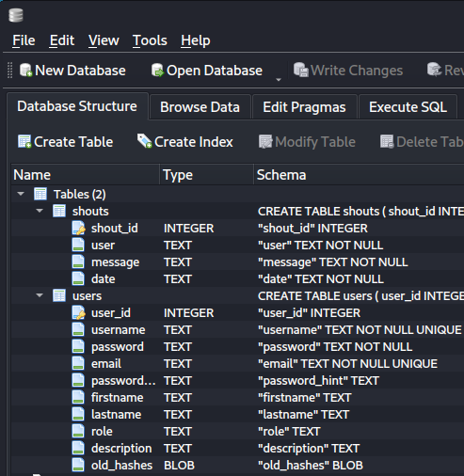Click the Name column header
This screenshot has height=476, width=464.
[x=86, y=175]
